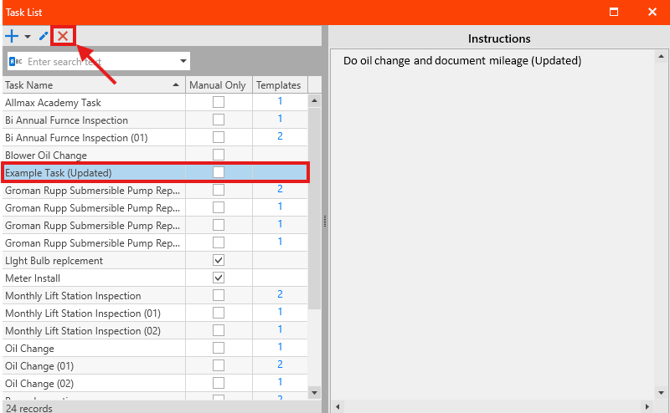Open templates link for Monthly Lift Station Inspection
Viewport: 670px width, 413px height.
pos(280,295)
